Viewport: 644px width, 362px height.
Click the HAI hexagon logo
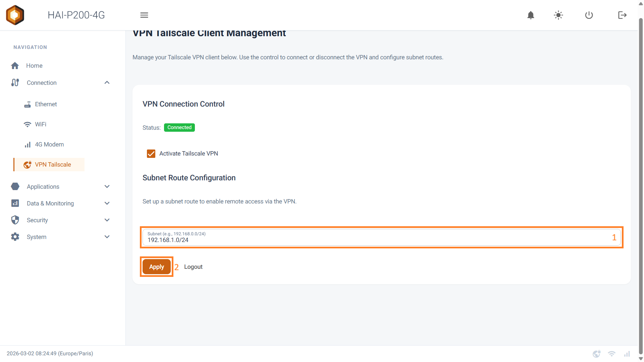(x=15, y=15)
